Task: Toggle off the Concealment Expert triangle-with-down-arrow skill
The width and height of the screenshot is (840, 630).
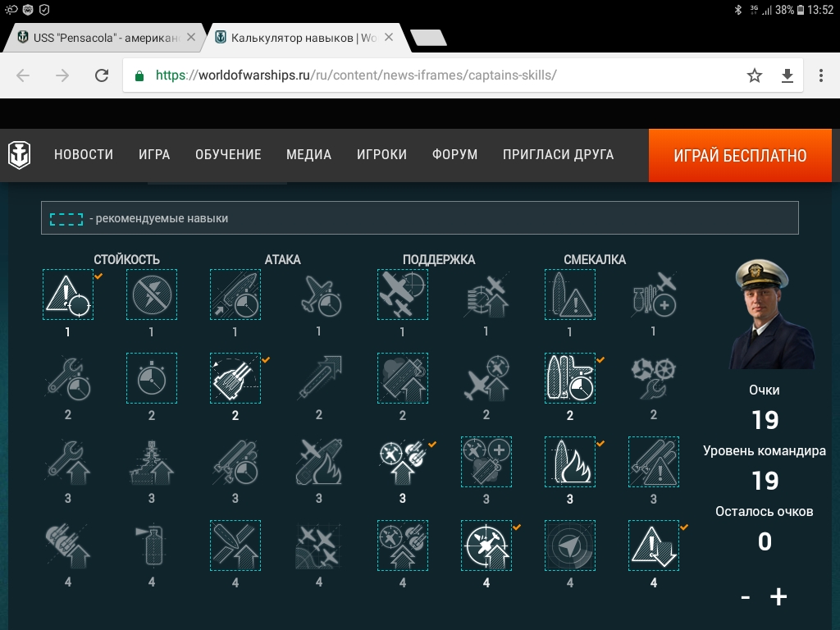Action: pos(654,546)
